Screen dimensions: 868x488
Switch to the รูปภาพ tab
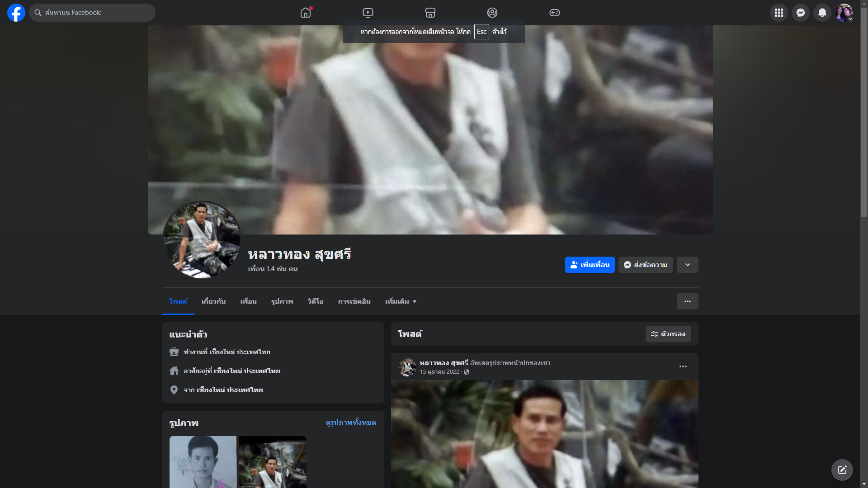pyautogui.click(x=282, y=301)
